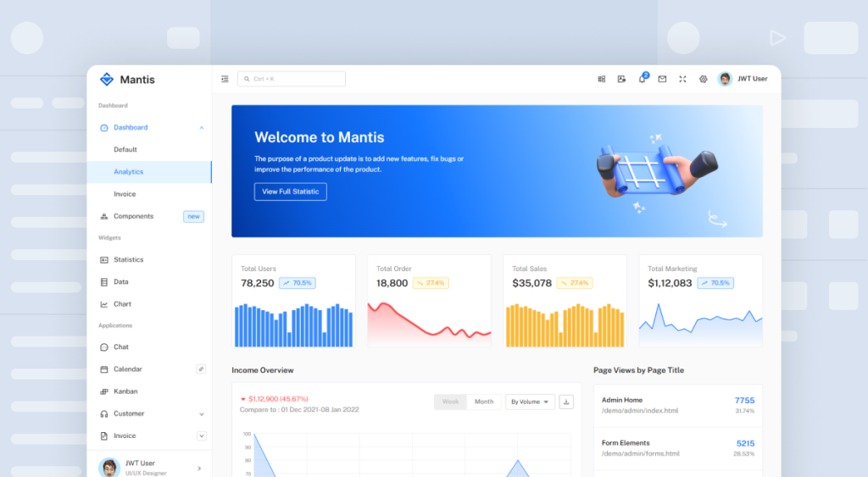
Task: Click the $35,078 Total Sales value
Action: tap(532, 283)
